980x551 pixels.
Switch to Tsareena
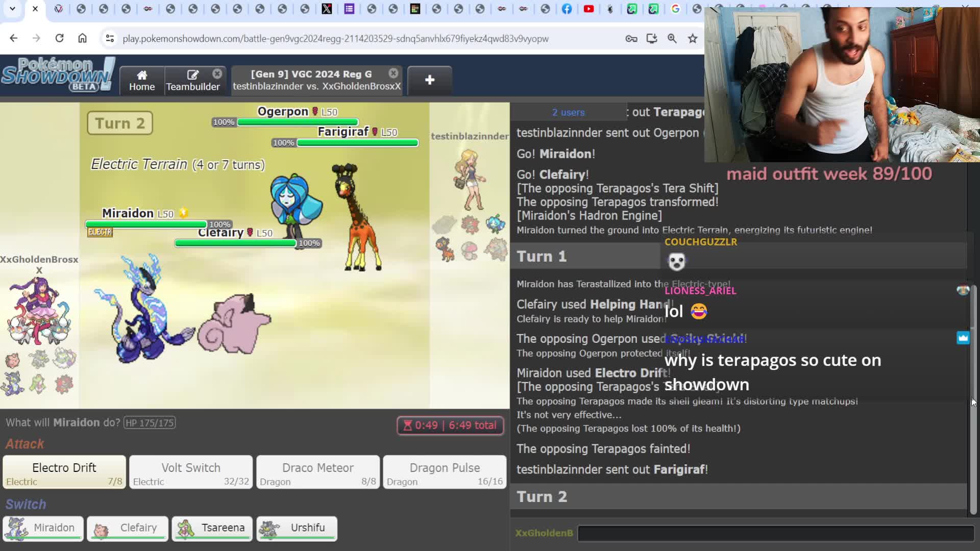212,528
